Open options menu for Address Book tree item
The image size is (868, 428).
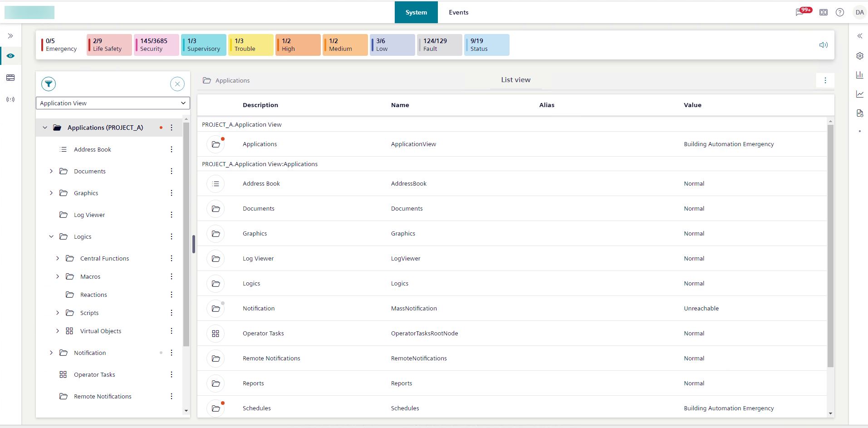tap(172, 149)
